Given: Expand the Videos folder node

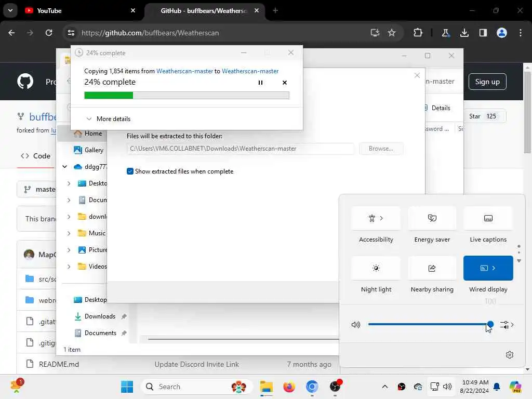Looking at the screenshot, I should (69, 267).
